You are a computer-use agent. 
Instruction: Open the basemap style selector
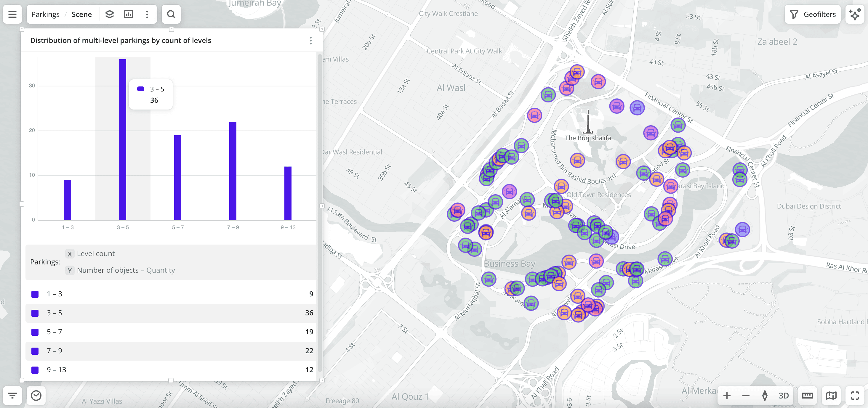tap(831, 395)
